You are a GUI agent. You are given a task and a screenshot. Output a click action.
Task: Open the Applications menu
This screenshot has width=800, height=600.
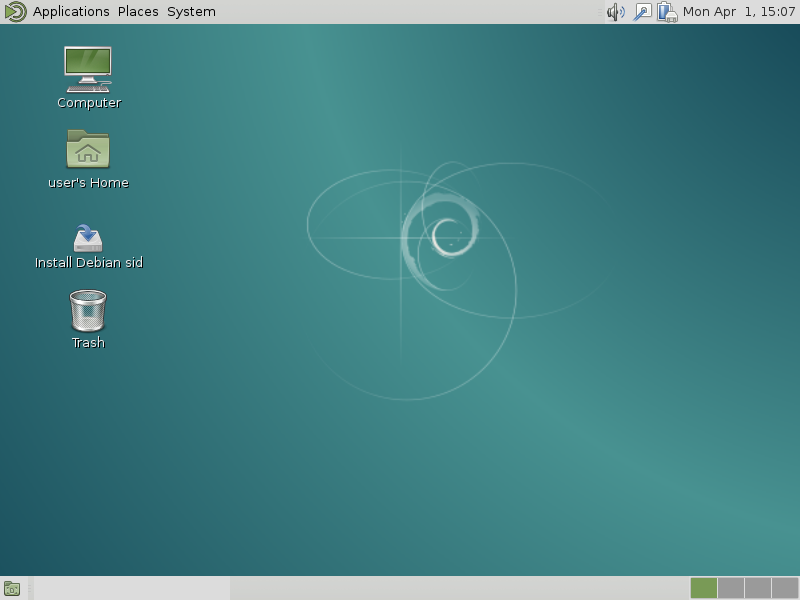point(71,12)
